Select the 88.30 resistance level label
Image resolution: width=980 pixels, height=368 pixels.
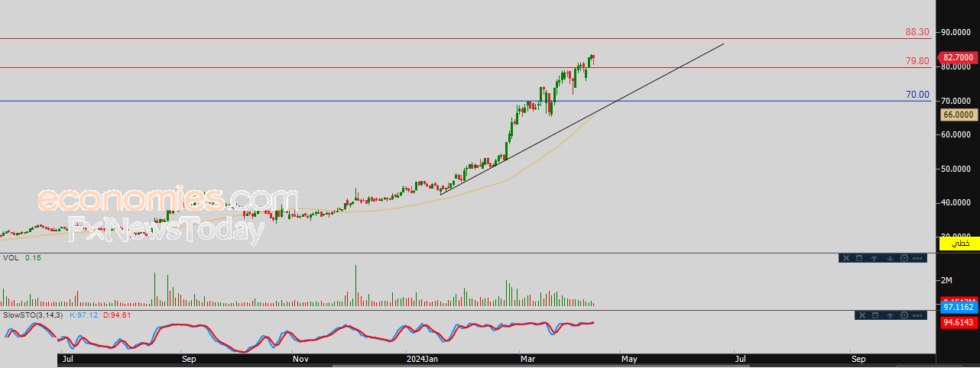click(x=917, y=32)
